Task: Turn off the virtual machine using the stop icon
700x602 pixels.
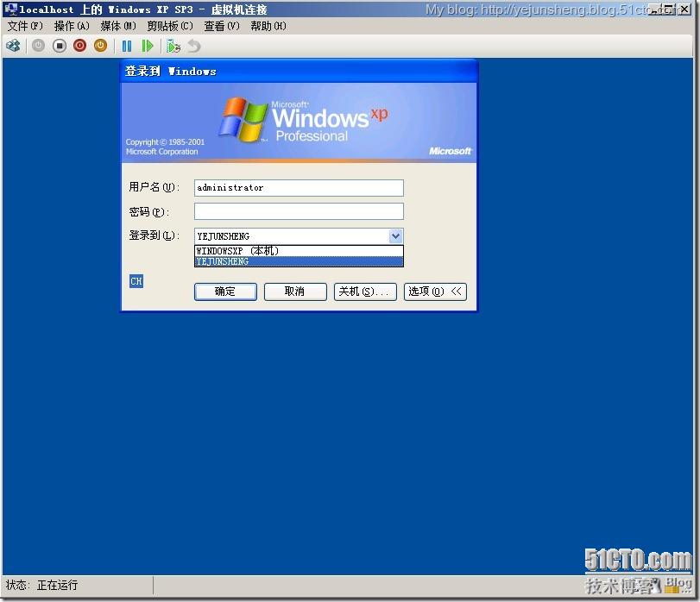Action: 60,46
